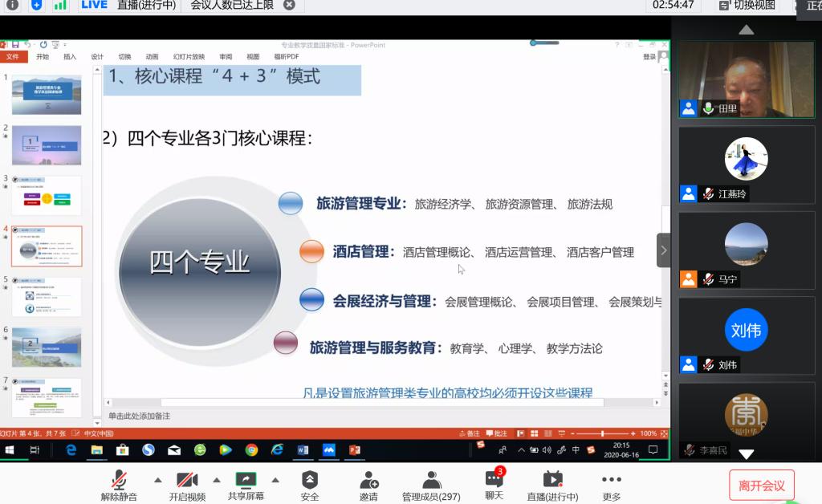Click 中文(中国) language in status bar

coord(99,433)
